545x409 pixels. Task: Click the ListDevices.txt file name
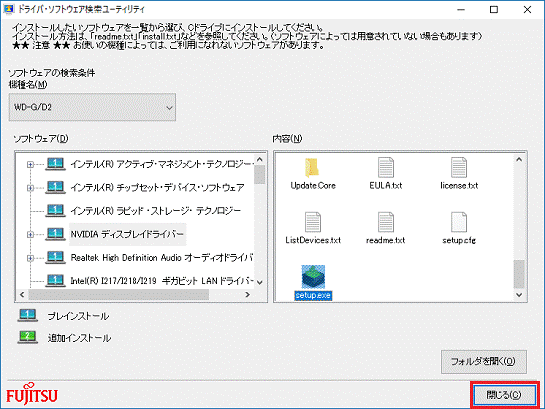tap(313, 240)
